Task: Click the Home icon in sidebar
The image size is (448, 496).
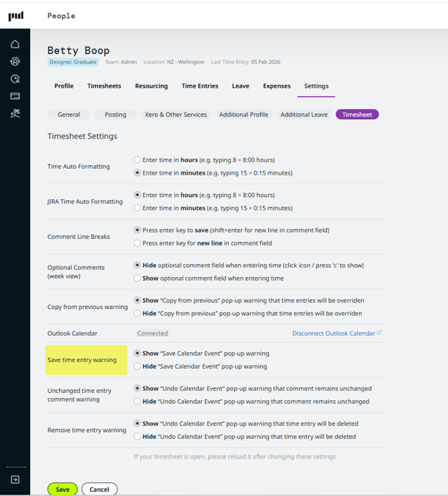Action: [15, 44]
